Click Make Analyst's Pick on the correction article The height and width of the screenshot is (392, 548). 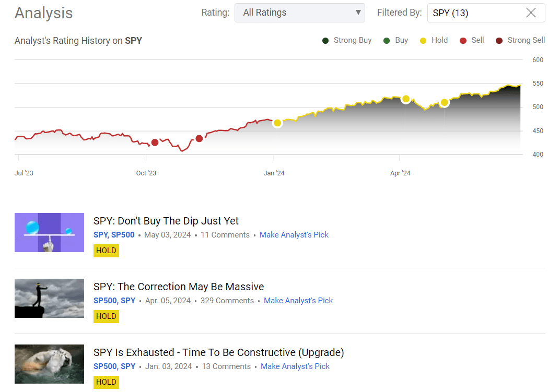pyautogui.click(x=298, y=300)
